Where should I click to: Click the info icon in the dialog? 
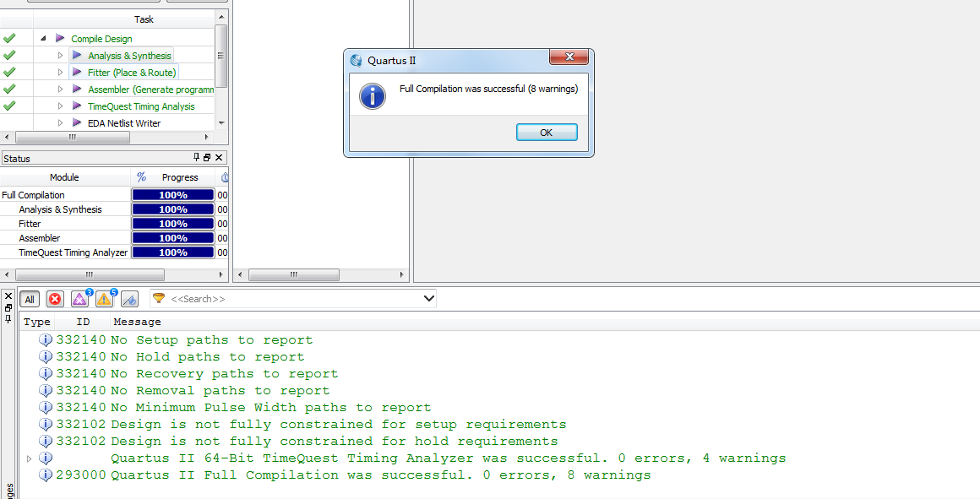[x=373, y=97]
